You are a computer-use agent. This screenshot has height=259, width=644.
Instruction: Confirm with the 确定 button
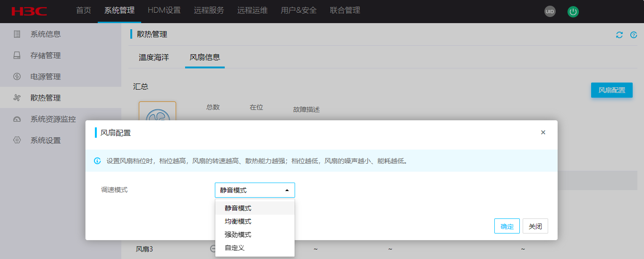507,226
